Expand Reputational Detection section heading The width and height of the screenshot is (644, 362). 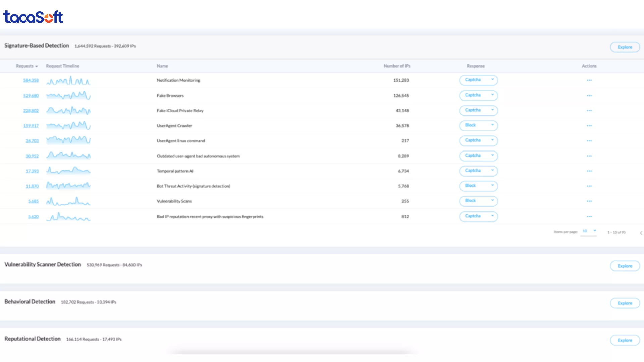pyautogui.click(x=33, y=339)
